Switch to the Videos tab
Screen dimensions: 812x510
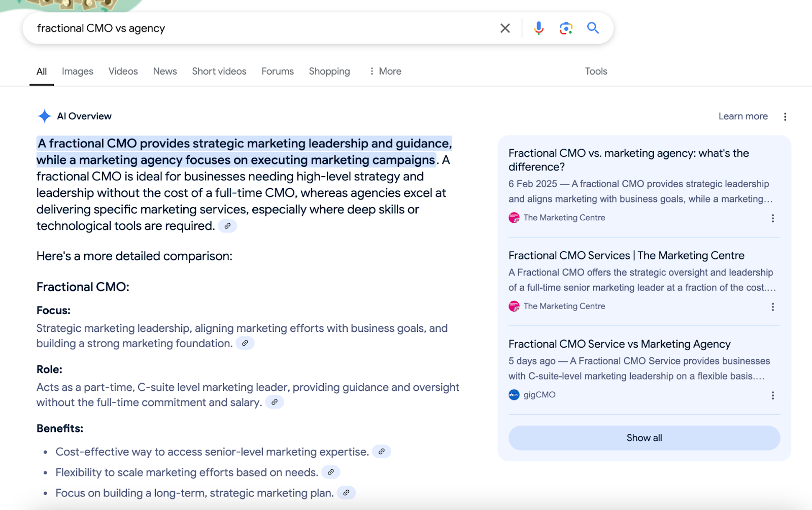point(123,72)
